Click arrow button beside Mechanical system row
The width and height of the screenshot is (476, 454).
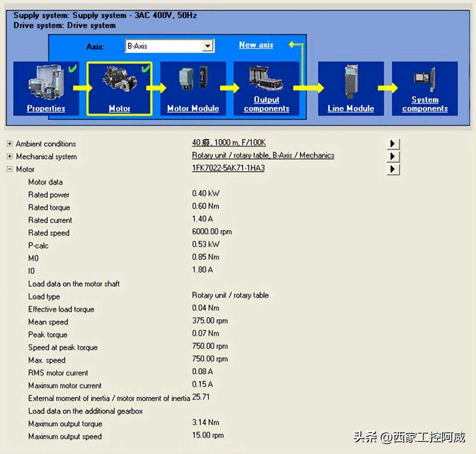393,156
